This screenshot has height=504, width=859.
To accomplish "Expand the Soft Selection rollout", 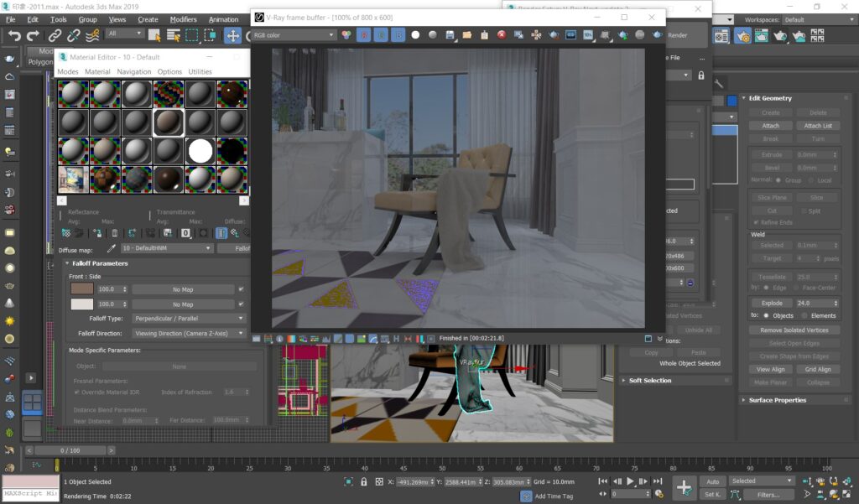I will pos(650,380).
